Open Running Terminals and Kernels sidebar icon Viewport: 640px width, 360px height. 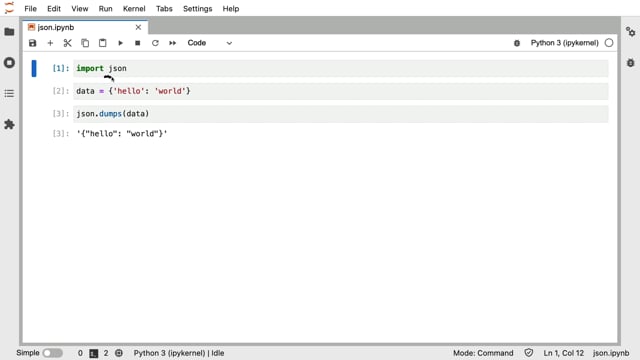[9, 63]
